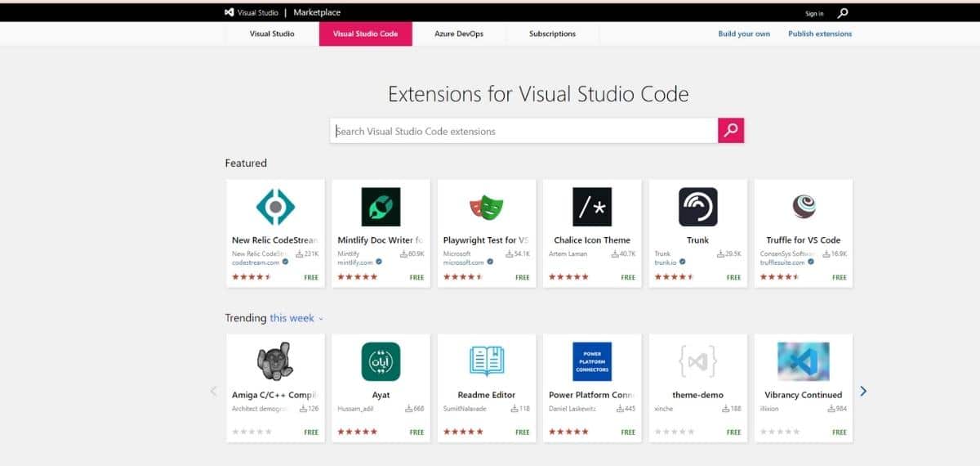Switch to the Azure DevOps tab
Screen dimensions: 980x466
pos(459,34)
